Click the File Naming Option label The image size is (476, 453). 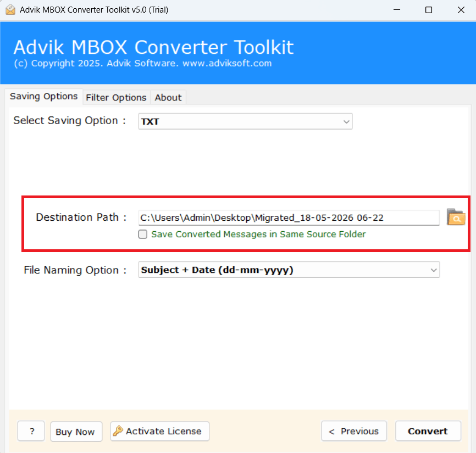75,270
